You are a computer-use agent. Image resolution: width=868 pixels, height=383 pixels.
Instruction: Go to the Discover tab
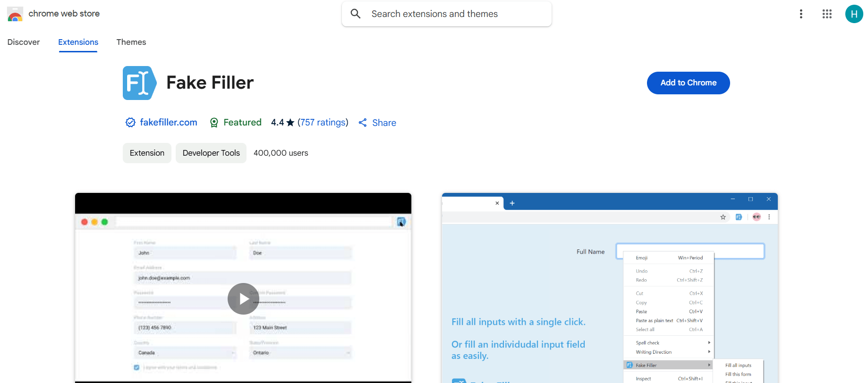24,42
